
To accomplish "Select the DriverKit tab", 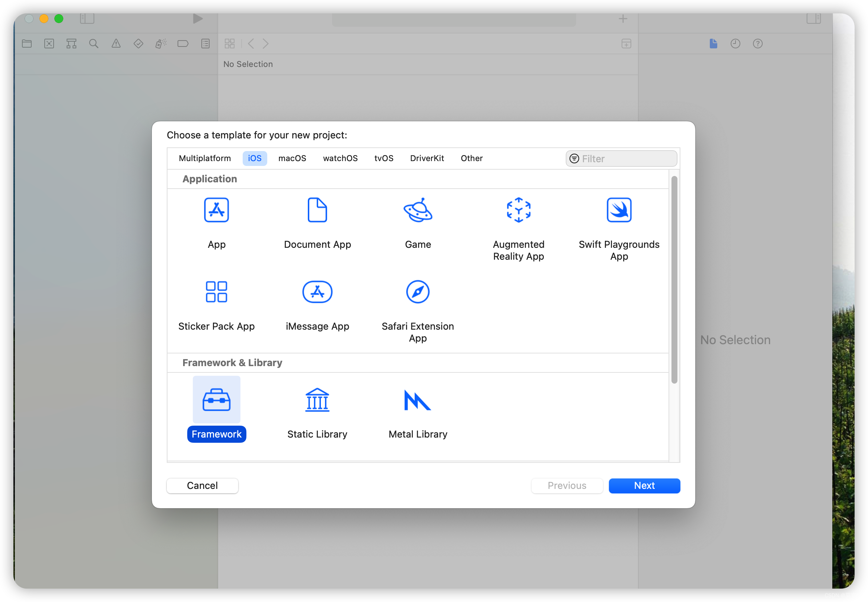I will (x=427, y=158).
